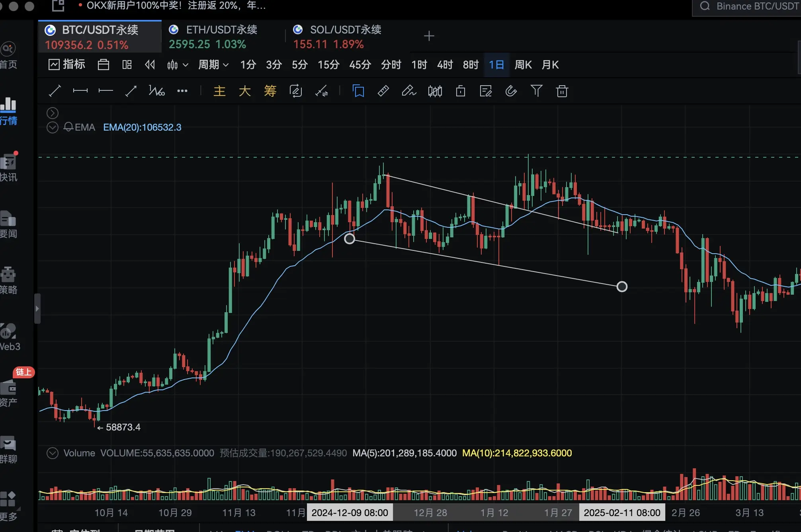Image resolution: width=801 pixels, height=532 pixels.
Task: Switch to SOL/USDT永续 tab
Action: tap(348, 37)
